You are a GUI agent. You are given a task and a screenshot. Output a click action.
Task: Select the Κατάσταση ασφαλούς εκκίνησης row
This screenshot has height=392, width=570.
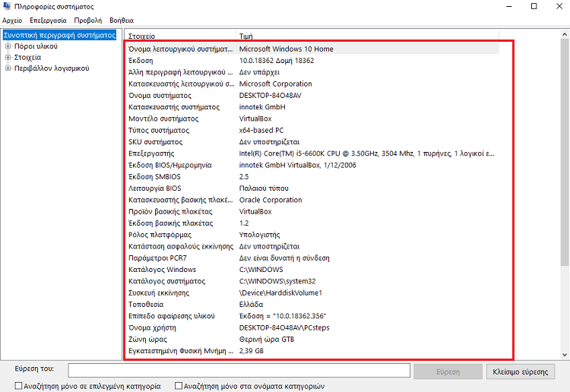coord(312,246)
